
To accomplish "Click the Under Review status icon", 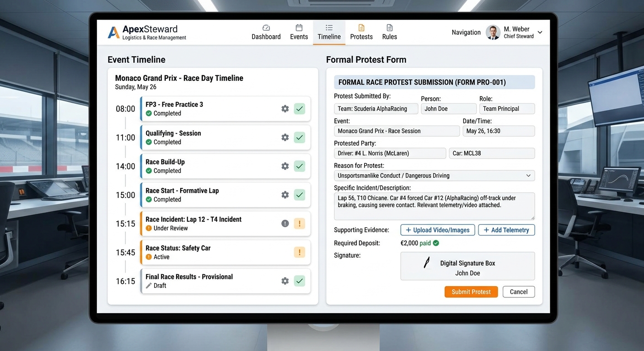I will (x=149, y=228).
